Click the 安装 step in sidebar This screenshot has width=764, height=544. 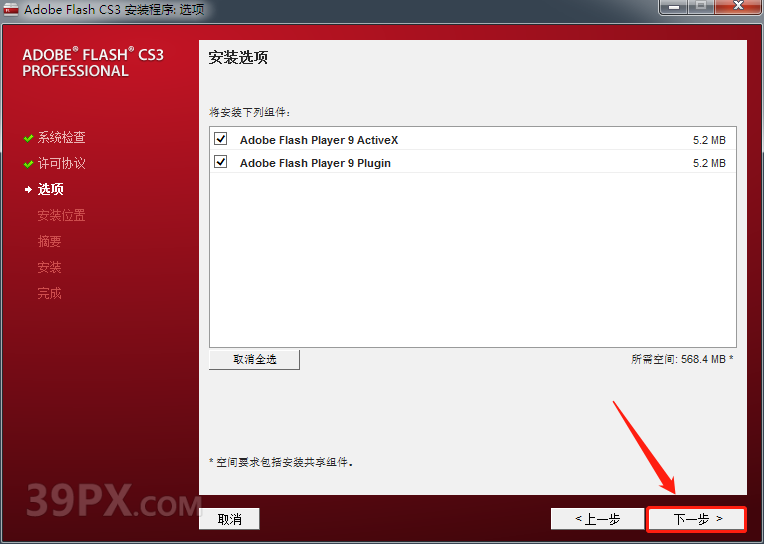coord(49,267)
